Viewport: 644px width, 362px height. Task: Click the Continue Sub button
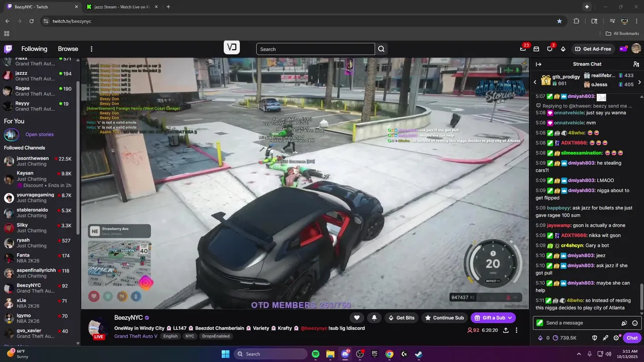(x=444, y=318)
